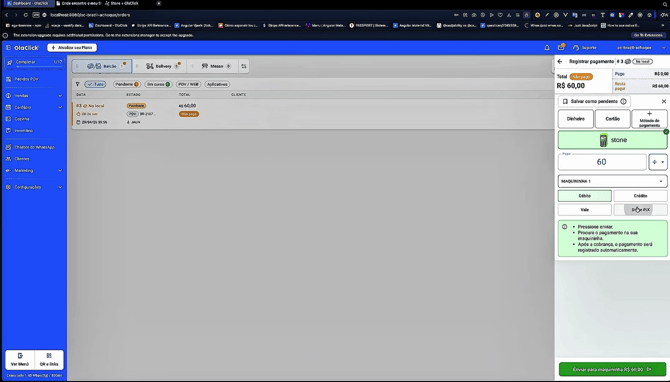Click the info icon beside Salvar como pendente

(x=623, y=101)
